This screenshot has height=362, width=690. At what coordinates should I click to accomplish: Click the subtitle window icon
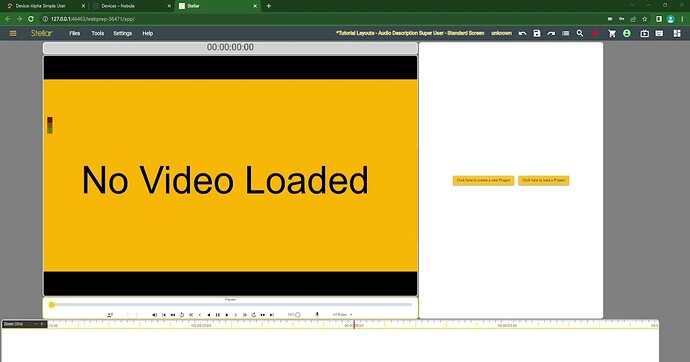(x=659, y=33)
